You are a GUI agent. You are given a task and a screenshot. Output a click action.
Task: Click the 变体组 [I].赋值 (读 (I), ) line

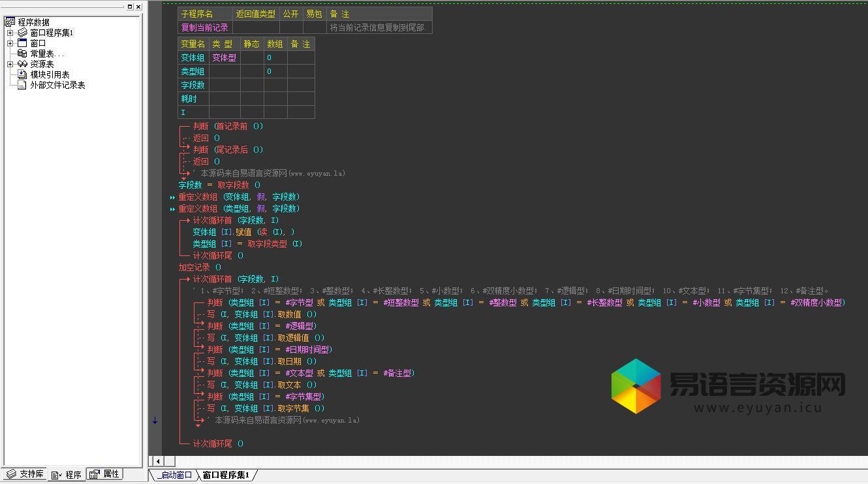point(243,232)
